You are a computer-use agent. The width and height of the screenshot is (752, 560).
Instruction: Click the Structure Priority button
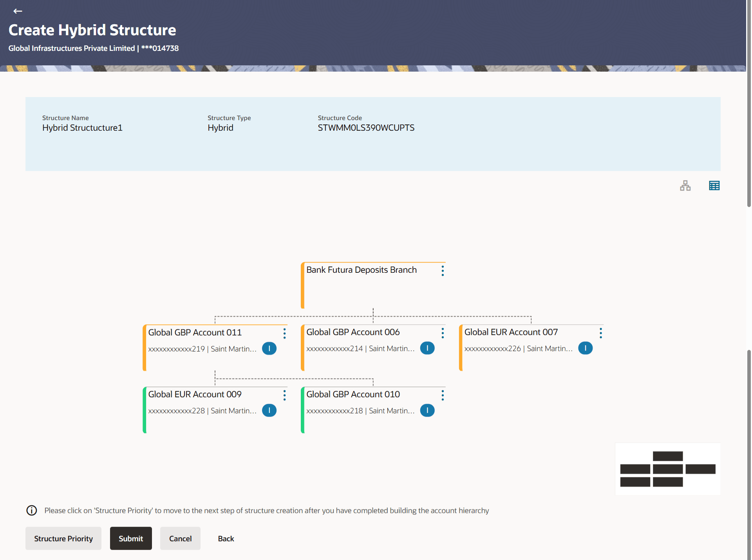tap(63, 538)
